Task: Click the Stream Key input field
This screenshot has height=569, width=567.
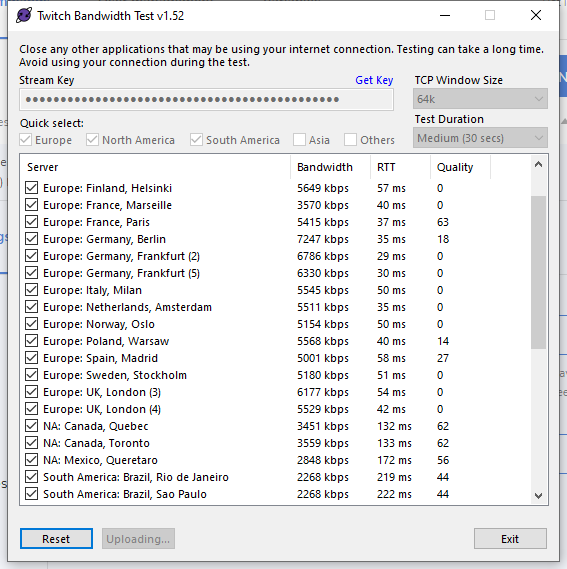Action: [206, 99]
